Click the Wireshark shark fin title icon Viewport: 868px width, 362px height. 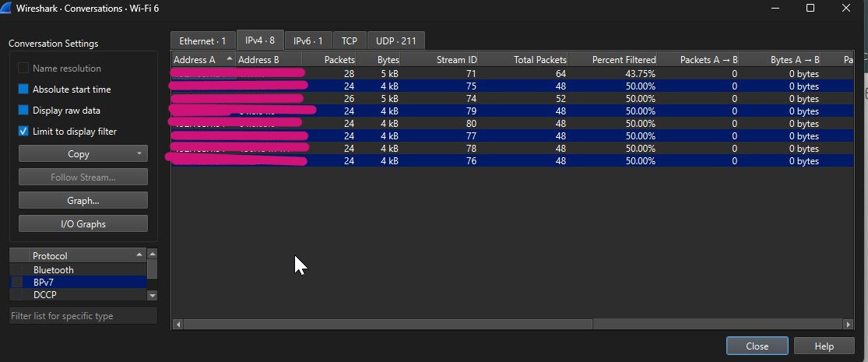(x=7, y=9)
